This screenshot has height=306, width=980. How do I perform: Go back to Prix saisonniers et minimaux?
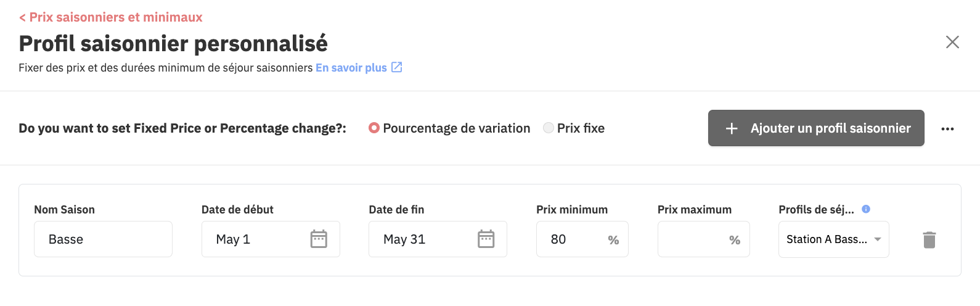[x=111, y=17]
